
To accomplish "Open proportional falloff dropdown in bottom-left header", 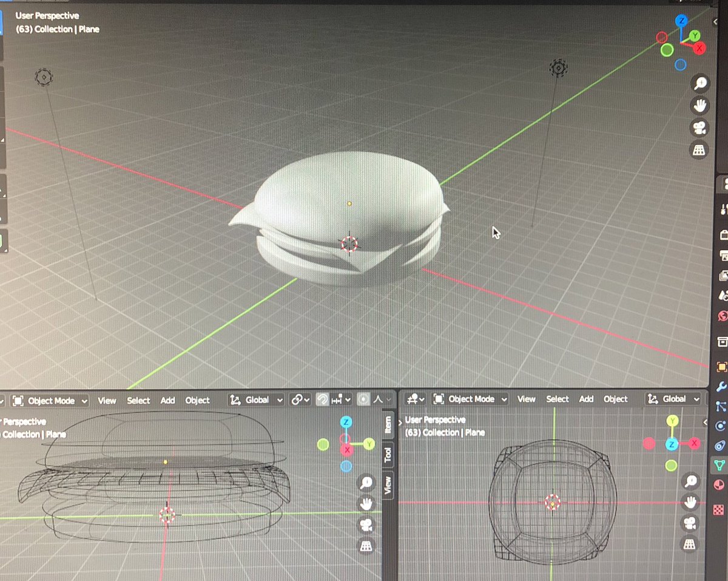I will coord(383,399).
